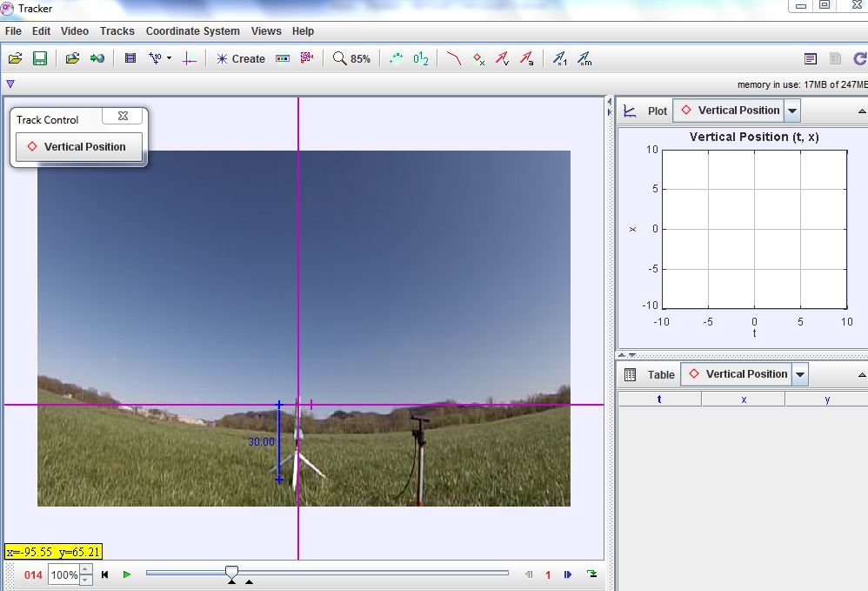868x591 pixels.
Task: Click the Vertical Position button in Track Control
Action: 78,147
